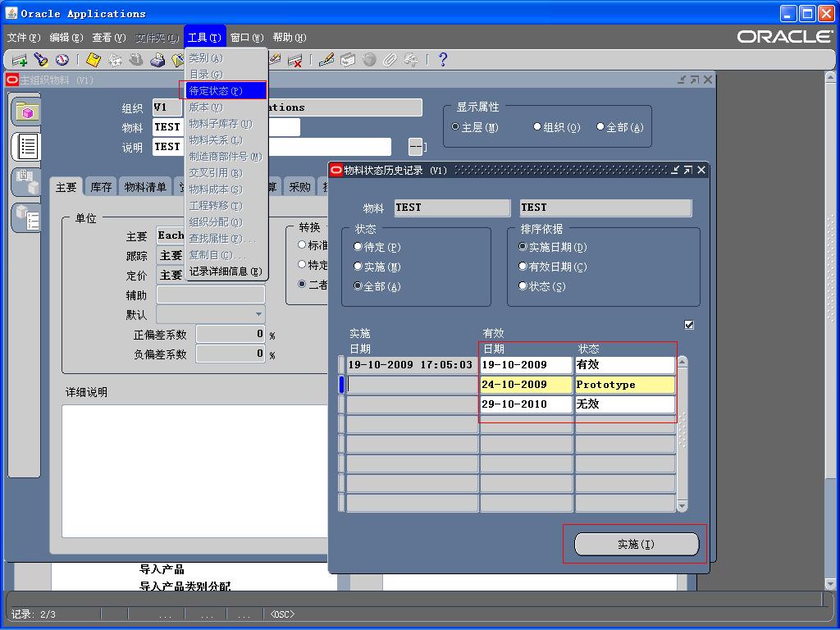Image resolution: width=840 pixels, height=630 pixels.
Task: Click the history table scrollbar up arrow
Action: (682, 362)
